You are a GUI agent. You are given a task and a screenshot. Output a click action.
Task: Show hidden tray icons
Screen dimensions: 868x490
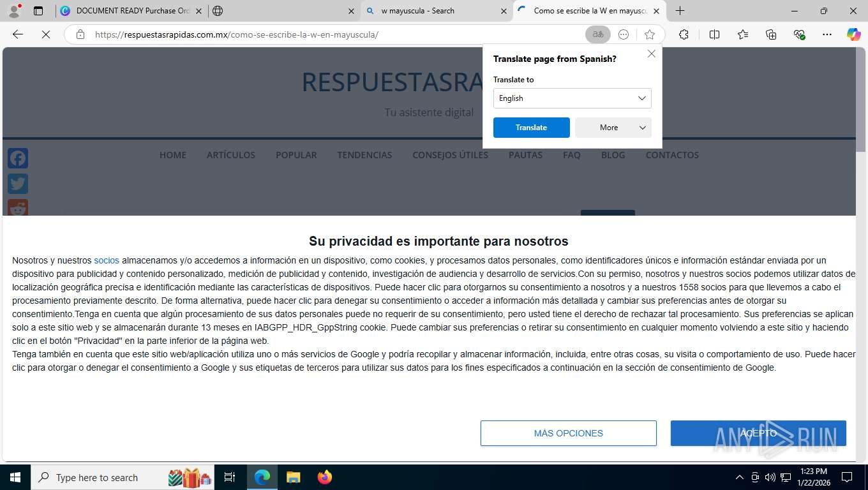coord(740,477)
